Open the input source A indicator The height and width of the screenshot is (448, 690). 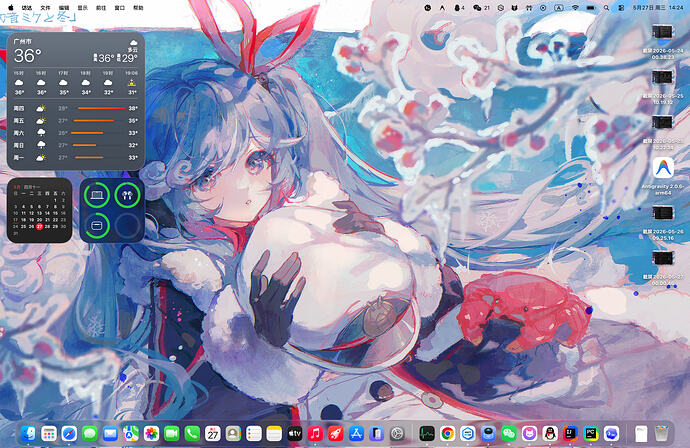coord(558,8)
